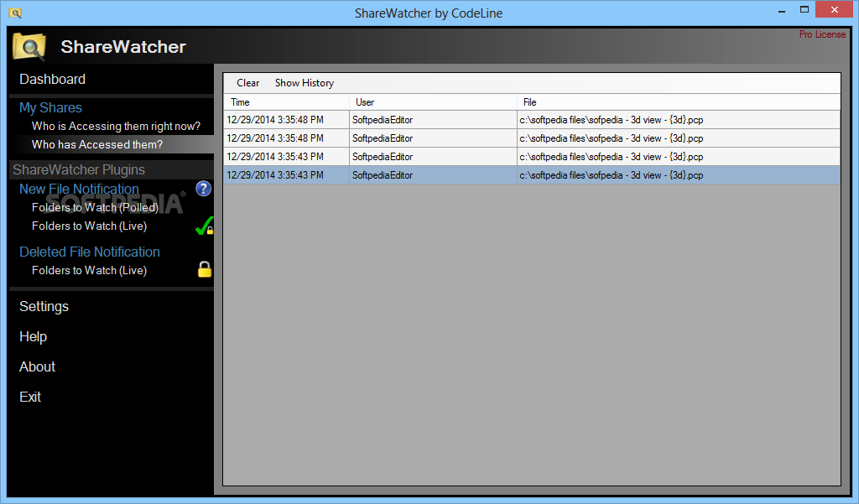Sort by the Time column header
The width and height of the screenshot is (859, 504).
[x=287, y=102]
